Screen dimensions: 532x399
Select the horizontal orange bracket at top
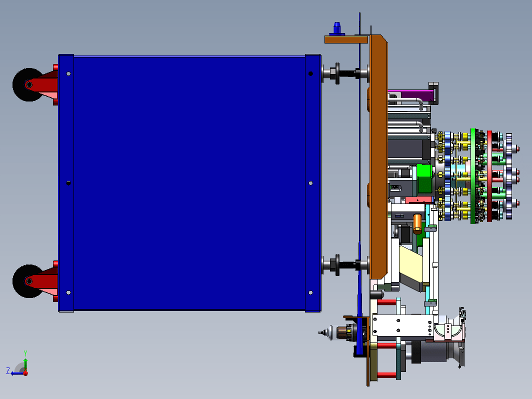pyautogui.click(x=346, y=39)
